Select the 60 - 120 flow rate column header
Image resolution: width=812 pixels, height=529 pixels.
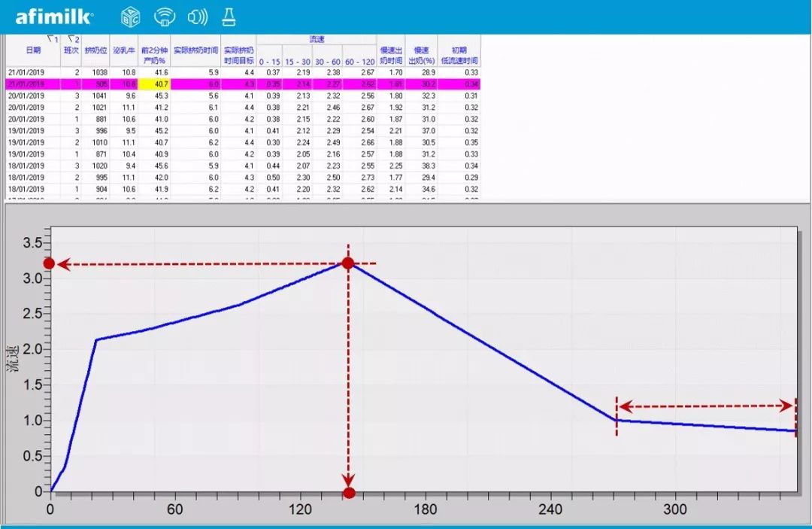point(359,61)
